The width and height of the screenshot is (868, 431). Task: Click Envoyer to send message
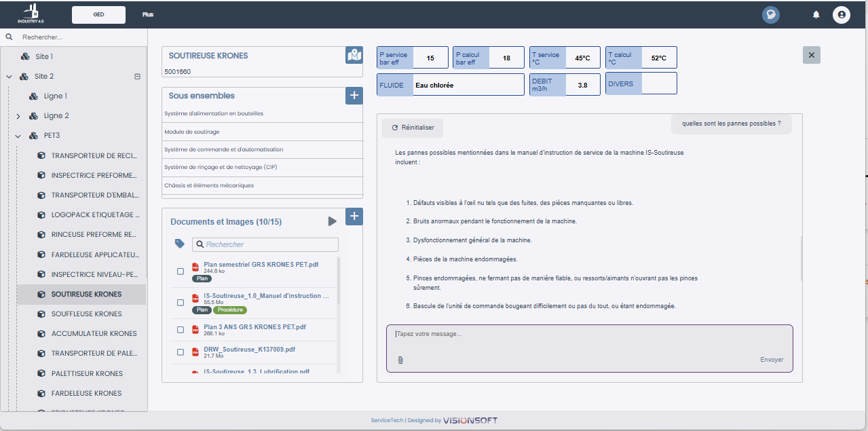coord(772,360)
